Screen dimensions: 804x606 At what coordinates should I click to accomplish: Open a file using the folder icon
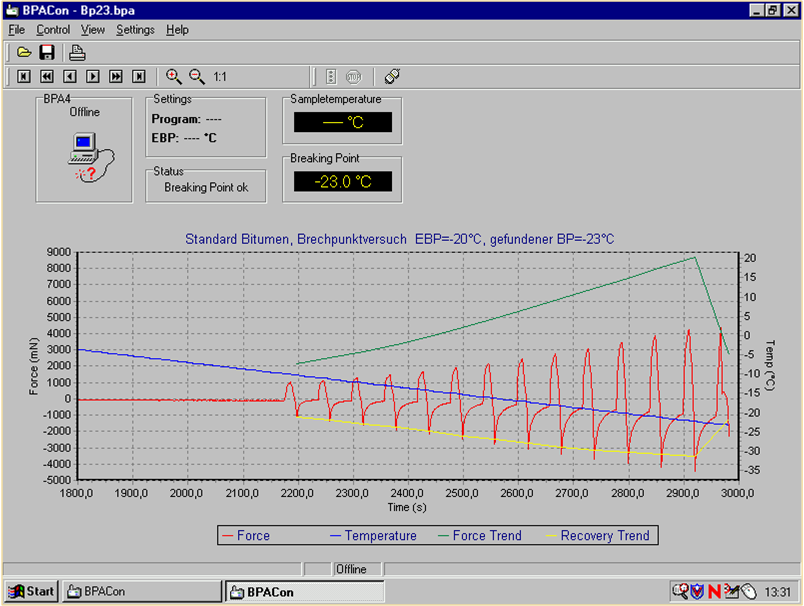click(x=24, y=53)
